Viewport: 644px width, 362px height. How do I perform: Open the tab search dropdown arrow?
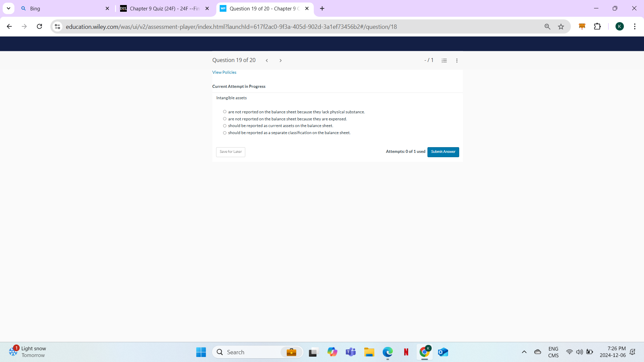pyautogui.click(x=8, y=8)
